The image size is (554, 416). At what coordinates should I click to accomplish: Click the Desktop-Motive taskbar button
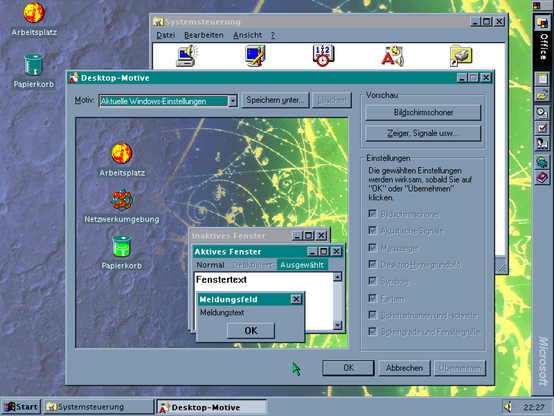[211, 407]
